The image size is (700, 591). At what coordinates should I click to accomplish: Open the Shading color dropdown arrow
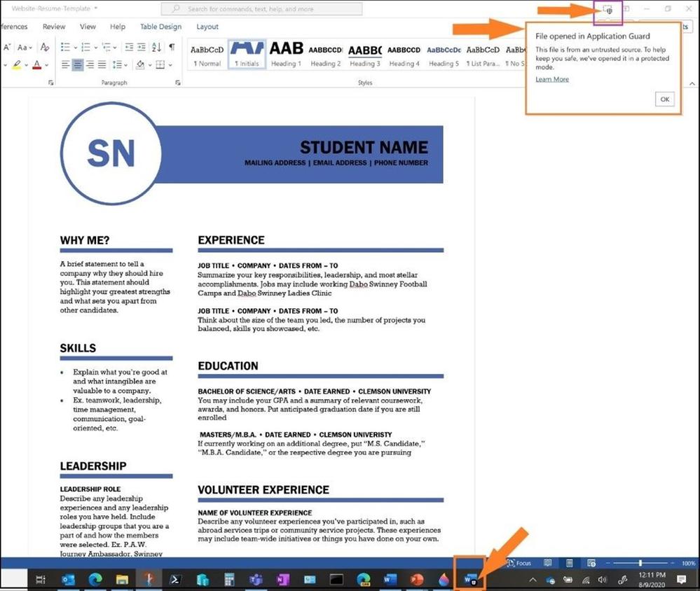tap(150, 66)
